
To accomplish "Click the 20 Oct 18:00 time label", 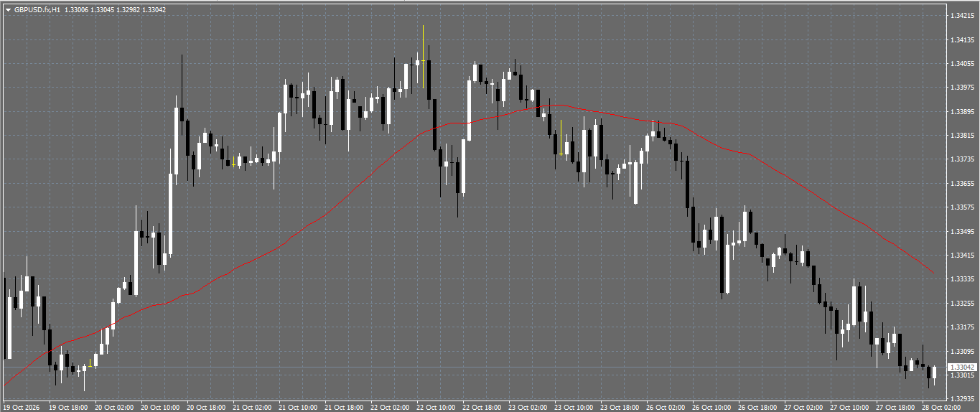I will [206, 407].
